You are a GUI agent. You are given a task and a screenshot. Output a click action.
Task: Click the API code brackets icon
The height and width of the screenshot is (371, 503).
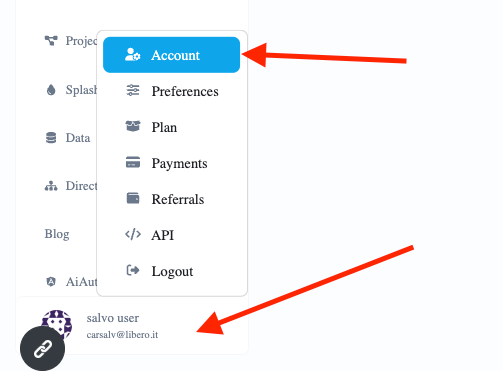pos(133,234)
